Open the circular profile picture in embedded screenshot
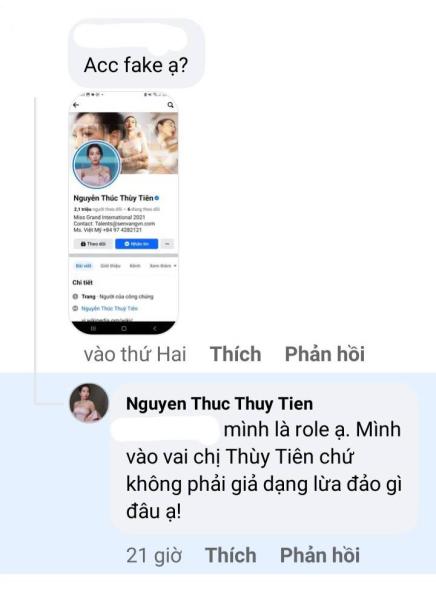Viewport: 436px width, 600px height. pyautogui.click(x=97, y=165)
